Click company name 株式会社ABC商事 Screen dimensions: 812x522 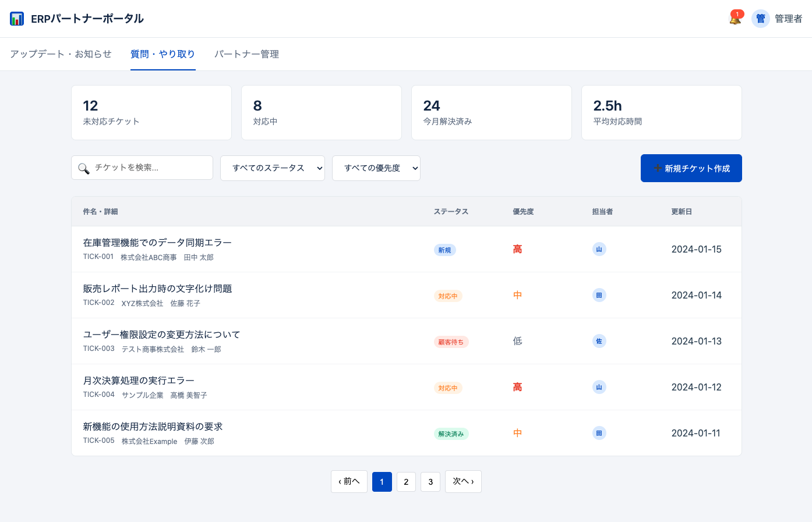point(149,257)
